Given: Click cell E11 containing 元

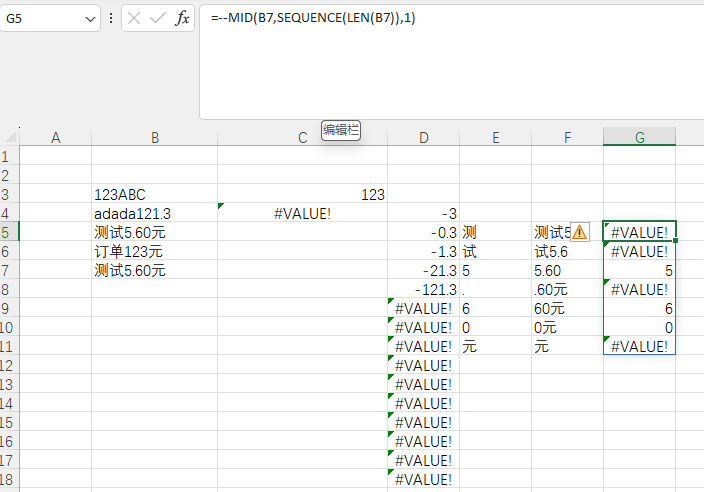Looking at the screenshot, I should pyautogui.click(x=495, y=346).
